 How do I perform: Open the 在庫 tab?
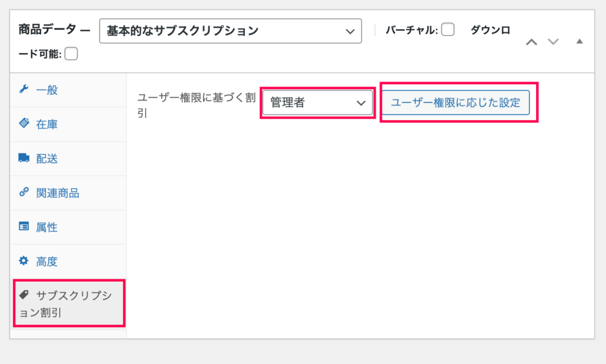tap(68, 124)
